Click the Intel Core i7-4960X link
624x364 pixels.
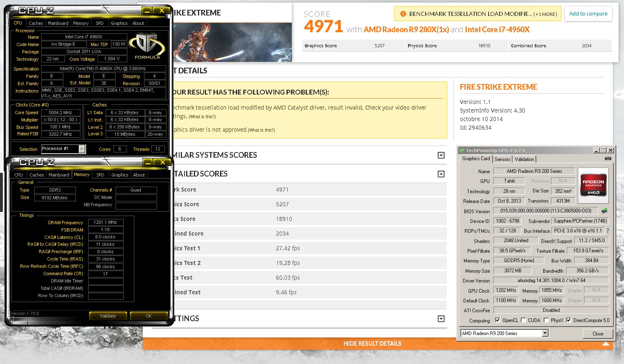(x=497, y=29)
